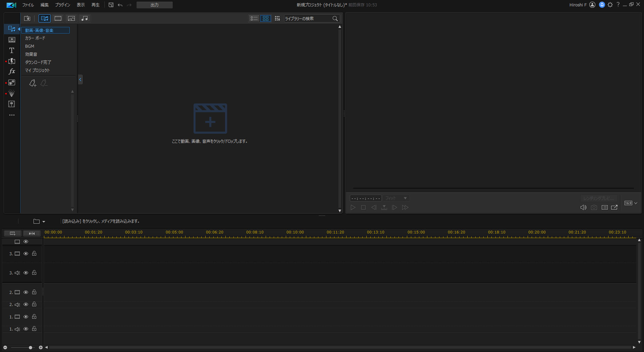Click the import media icon
Image resolution: width=644 pixels, height=352 pixels.
point(27,18)
